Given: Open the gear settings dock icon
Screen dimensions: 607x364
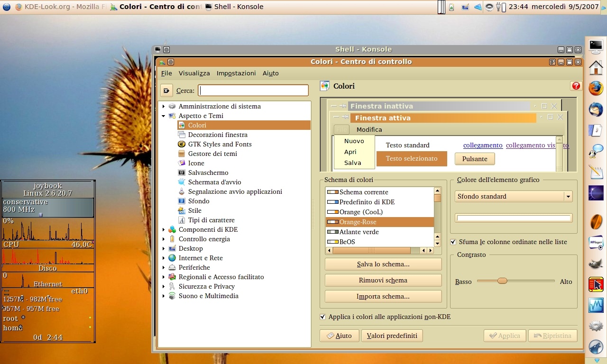Looking at the screenshot, I should point(596,326).
